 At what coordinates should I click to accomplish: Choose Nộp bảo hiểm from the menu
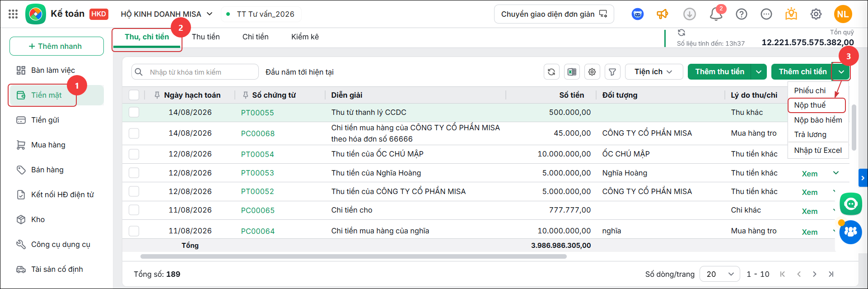pos(818,120)
